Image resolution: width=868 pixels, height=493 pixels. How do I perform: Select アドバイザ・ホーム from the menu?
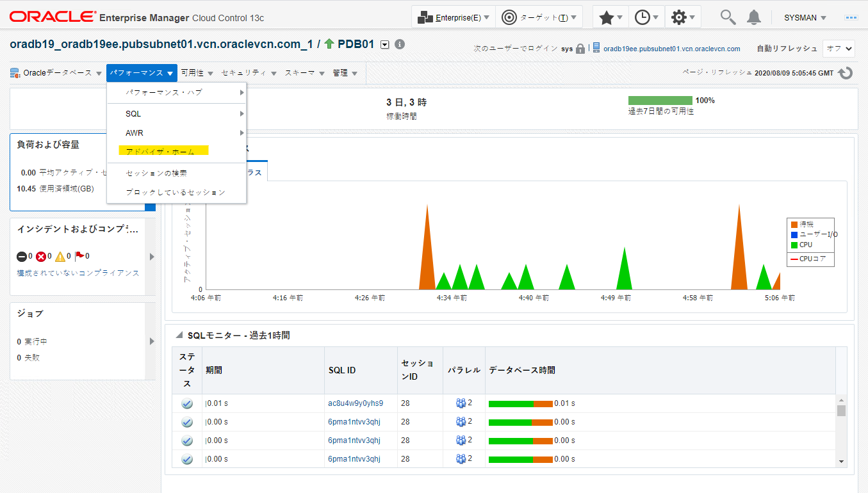tap(161, 150)
